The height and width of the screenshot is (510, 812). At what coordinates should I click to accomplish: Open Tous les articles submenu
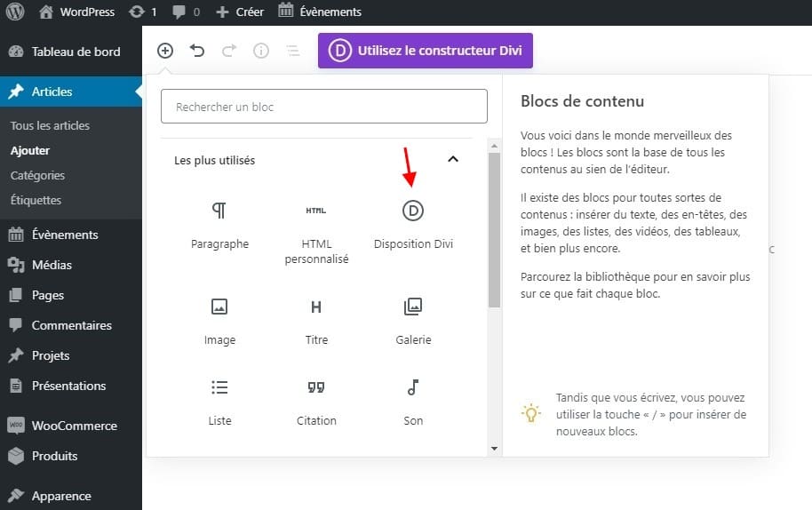[50, 125]
